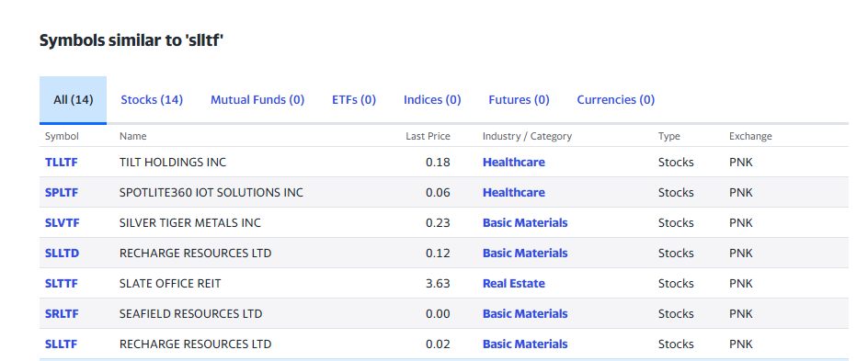
Task: Click the Symbol column header
Action: 62,136
